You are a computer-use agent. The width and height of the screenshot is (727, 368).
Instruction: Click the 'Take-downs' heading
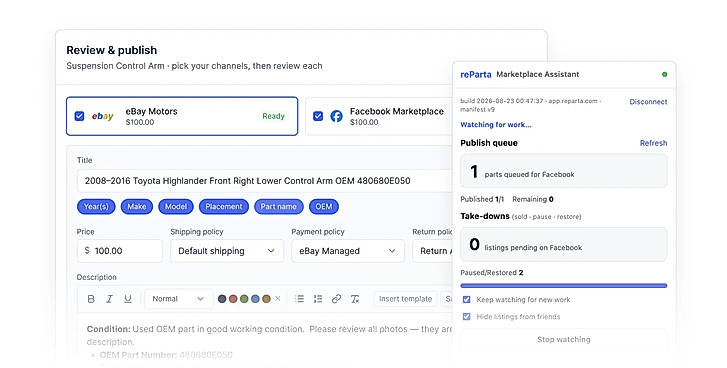(485, 216)
